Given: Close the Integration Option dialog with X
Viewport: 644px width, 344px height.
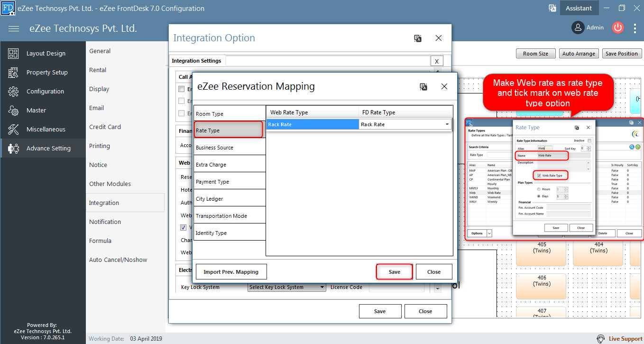Looking at the screenshot, I should (x=439, y=38).
